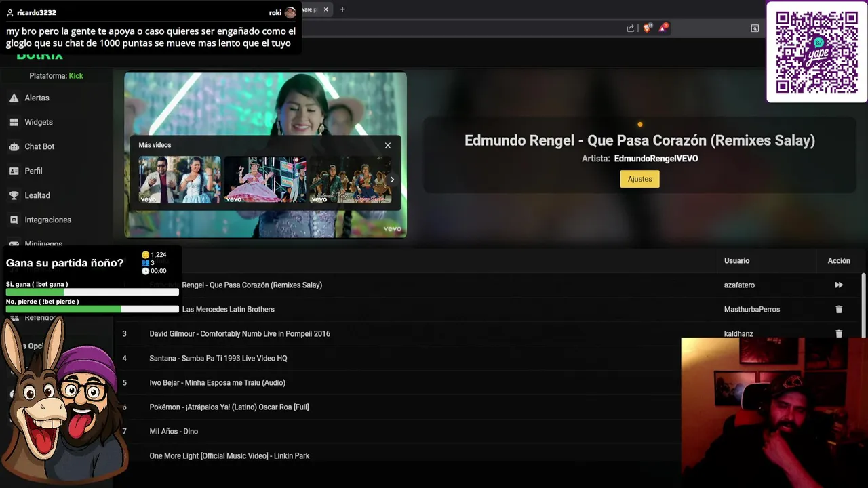Show next suggestions in Más videos carousel

click(392, 180)
